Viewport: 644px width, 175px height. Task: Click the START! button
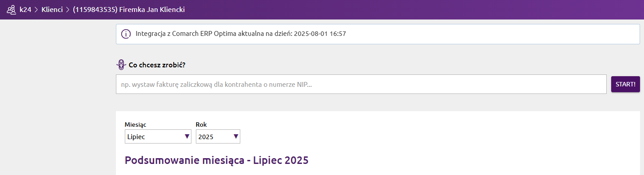pyautogui.click(x=625, y=84)
